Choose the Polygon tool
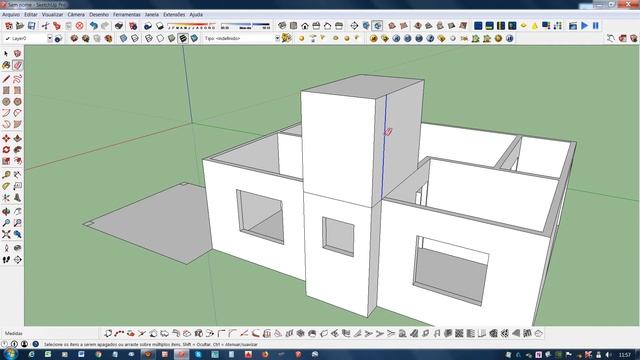Image resolution: width=640 pixels, height=360 pixels. (17, 102)
